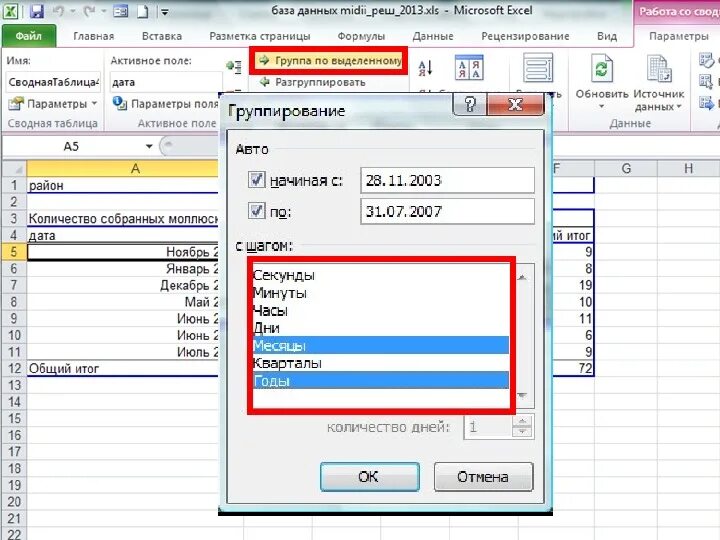Switch to the Главная tab
The height and width of the screenshot is (540, 720).
click(x=94, y=36)
